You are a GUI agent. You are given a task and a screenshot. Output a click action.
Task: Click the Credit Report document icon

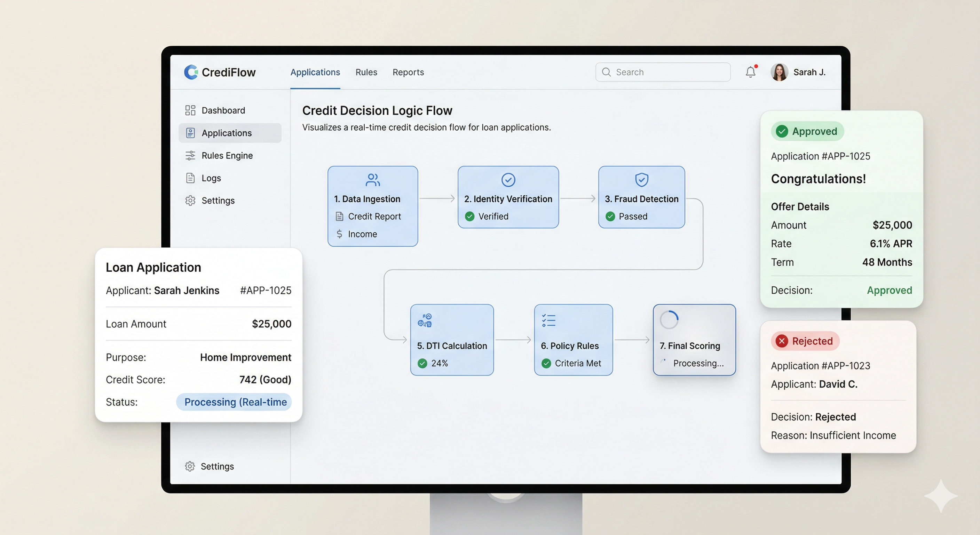point(339,216)
